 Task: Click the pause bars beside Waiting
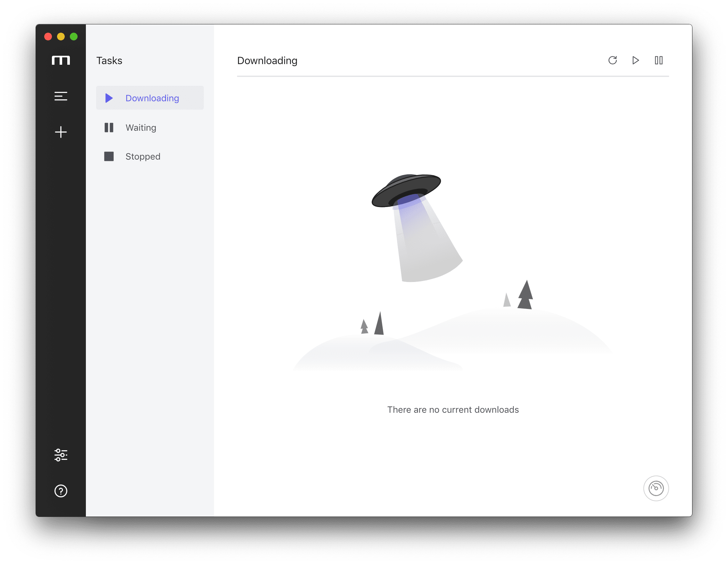(x=109, y=127)
